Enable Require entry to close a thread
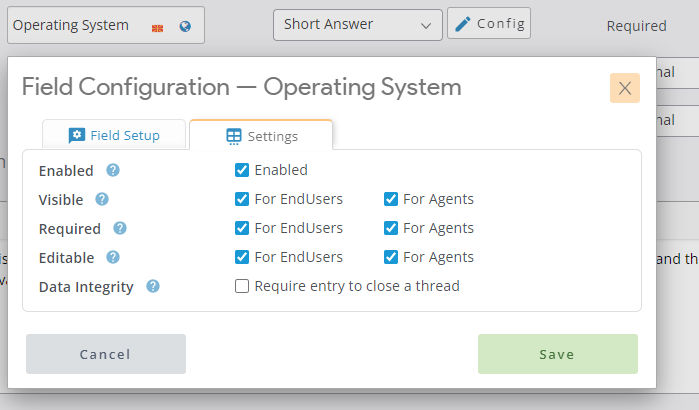The height and width of the screenshot is (410, 699). point(242,286)
